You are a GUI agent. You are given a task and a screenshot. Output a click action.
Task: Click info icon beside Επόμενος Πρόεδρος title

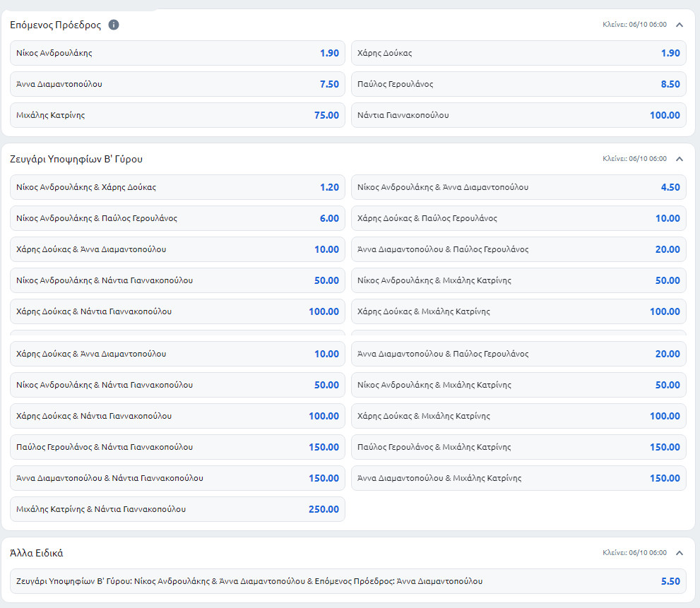click(114, 25)
